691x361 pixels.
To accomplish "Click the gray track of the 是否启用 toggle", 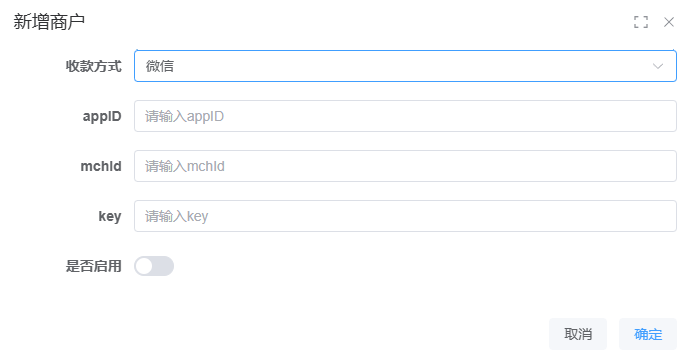I will pyautogui.click(x=163, y=266).
